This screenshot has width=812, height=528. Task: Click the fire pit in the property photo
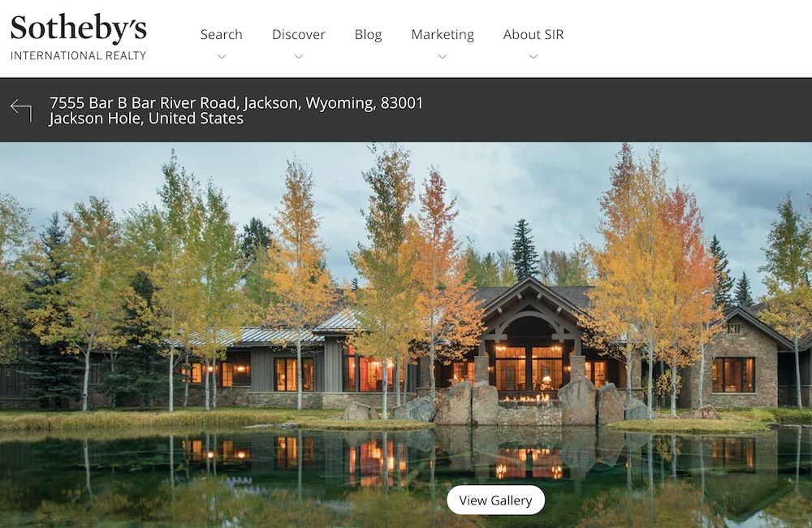click(527, 399)
